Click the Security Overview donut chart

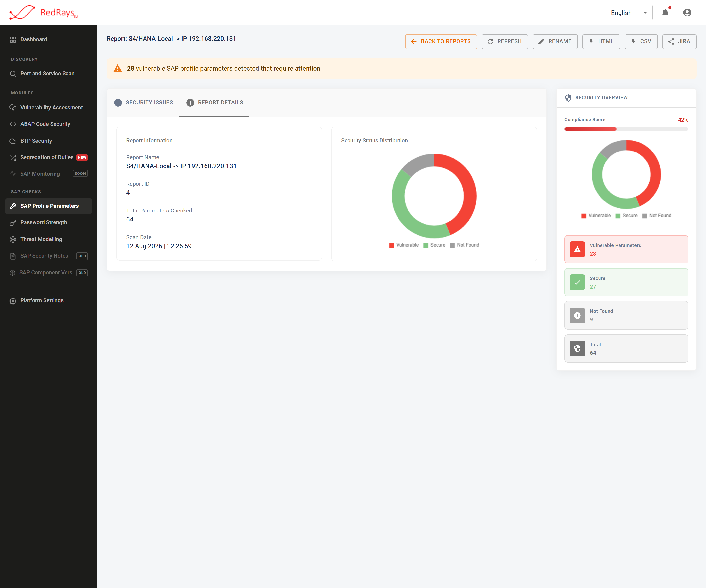click(x=626, y=174)
